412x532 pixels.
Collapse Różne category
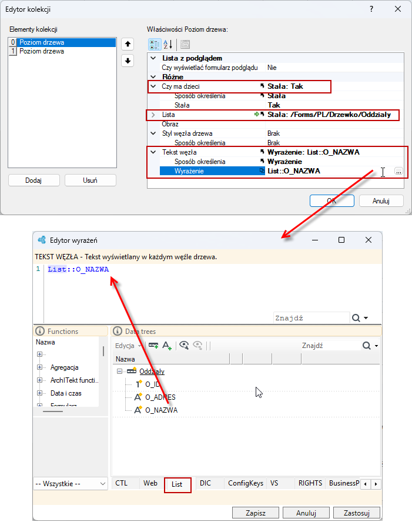pos(153,76)
